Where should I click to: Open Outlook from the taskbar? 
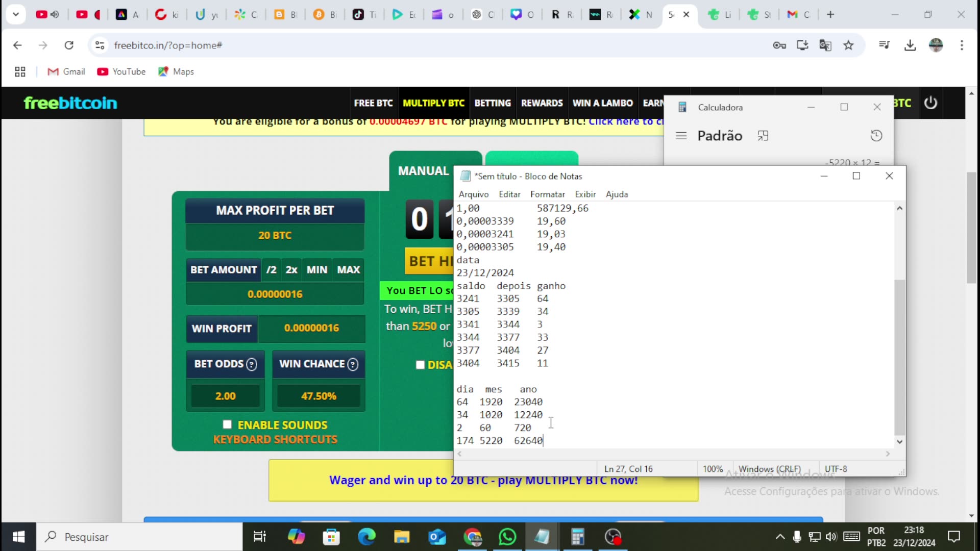[x=437, y=537]
